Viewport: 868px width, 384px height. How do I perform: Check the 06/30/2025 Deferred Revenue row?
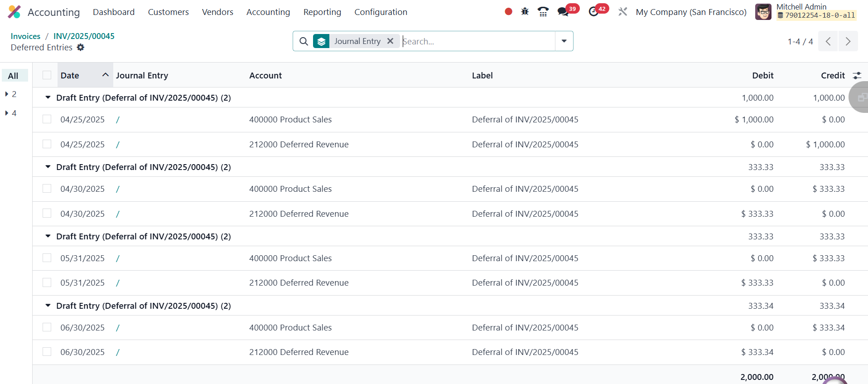(47, 352)
